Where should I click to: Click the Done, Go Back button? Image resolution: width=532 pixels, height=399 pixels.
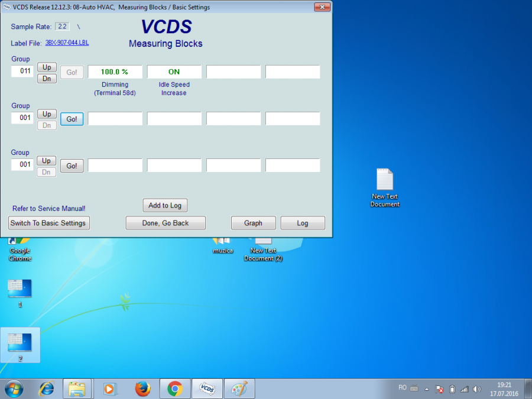[166, 223]
